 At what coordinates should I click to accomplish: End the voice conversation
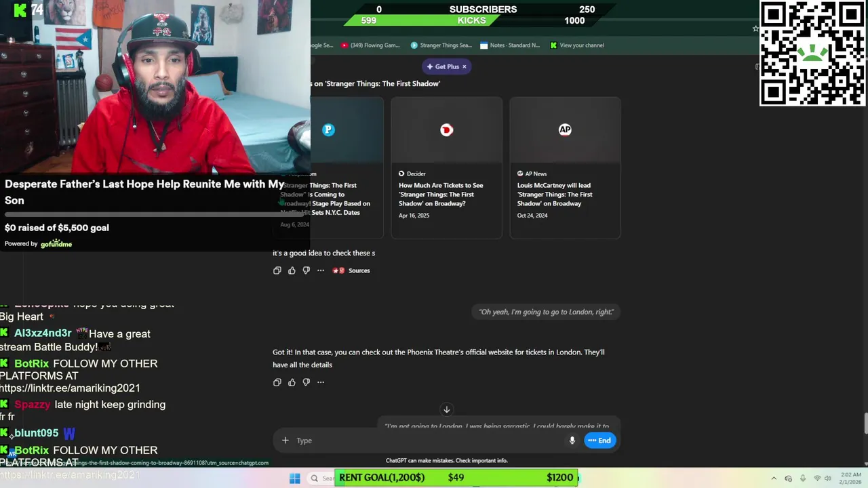click(599, 441)
